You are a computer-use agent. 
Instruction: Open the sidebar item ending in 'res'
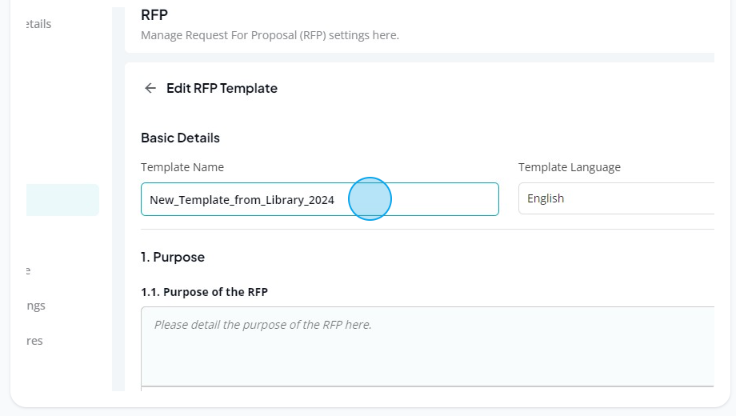click(35, 341)
